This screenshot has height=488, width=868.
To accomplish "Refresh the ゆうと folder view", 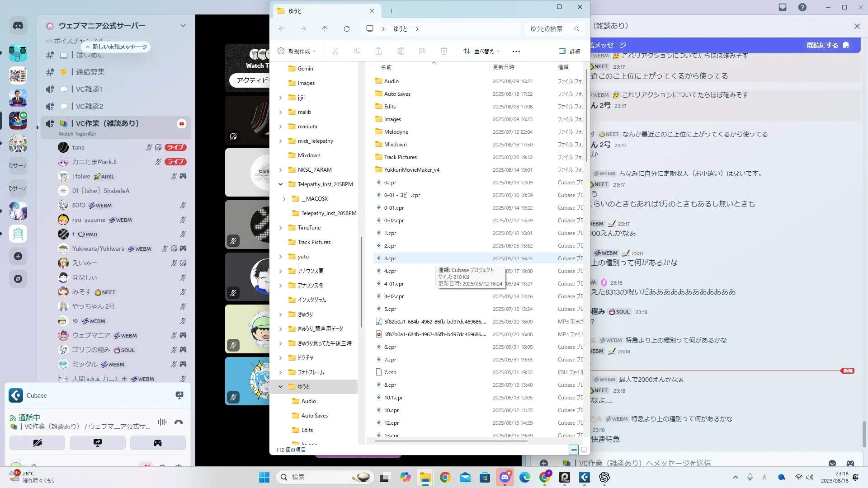I will (x=347, y=29).
